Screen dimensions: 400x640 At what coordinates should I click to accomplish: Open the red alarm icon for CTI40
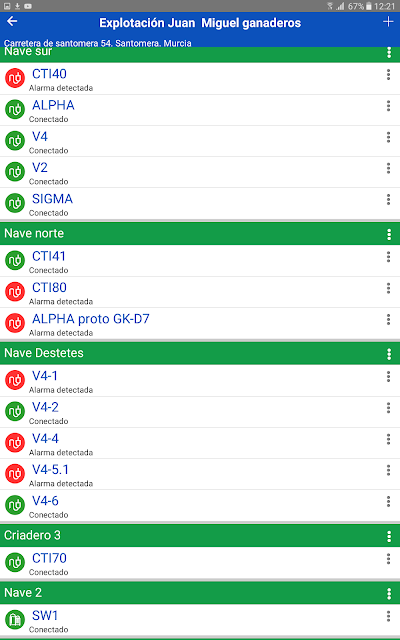coord(15,78)
